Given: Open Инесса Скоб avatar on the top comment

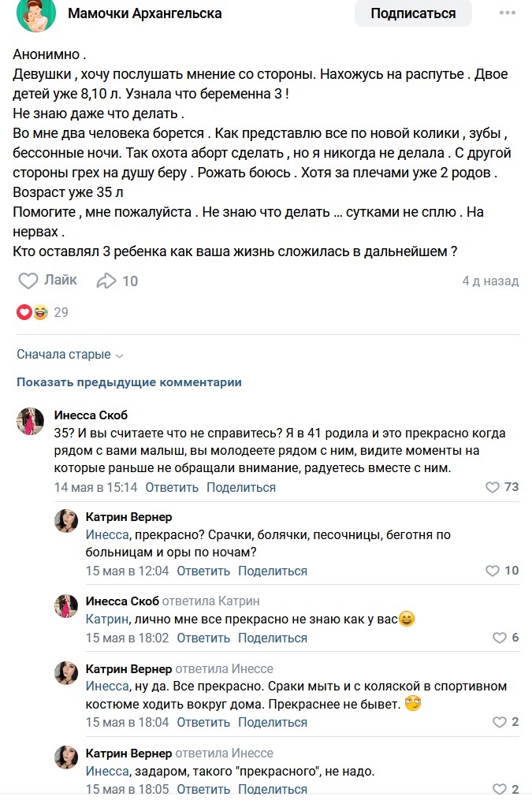Looking at the screenshot, I should coord(30,422).
